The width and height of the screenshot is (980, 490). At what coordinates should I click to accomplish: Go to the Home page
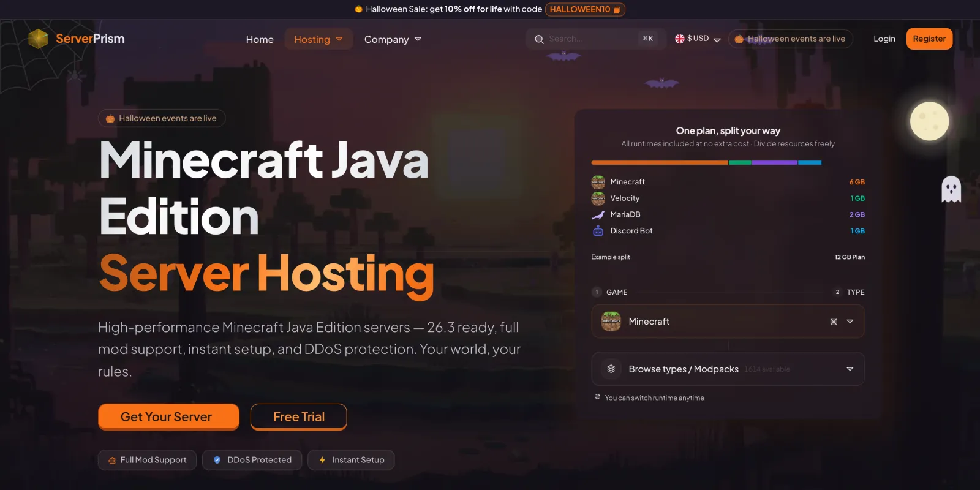260,39
